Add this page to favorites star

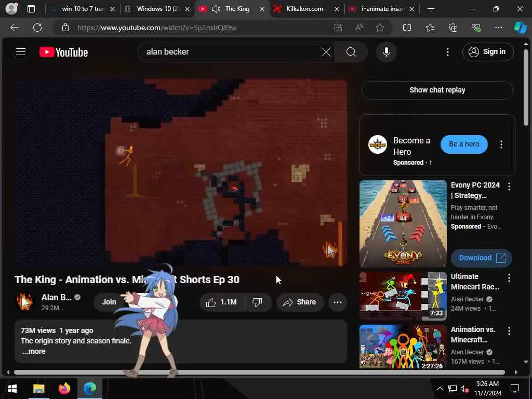380,28
